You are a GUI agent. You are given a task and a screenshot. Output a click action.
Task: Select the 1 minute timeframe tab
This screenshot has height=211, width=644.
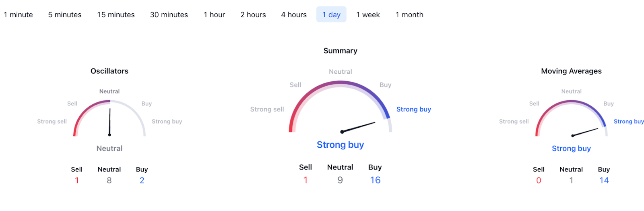tap(19, 15)
